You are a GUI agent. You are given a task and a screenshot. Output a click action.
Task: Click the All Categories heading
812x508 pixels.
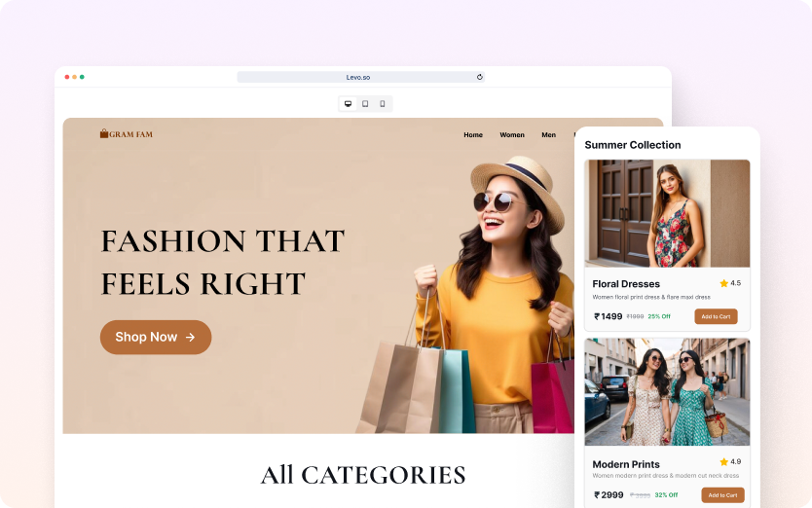tap(363, 475)
